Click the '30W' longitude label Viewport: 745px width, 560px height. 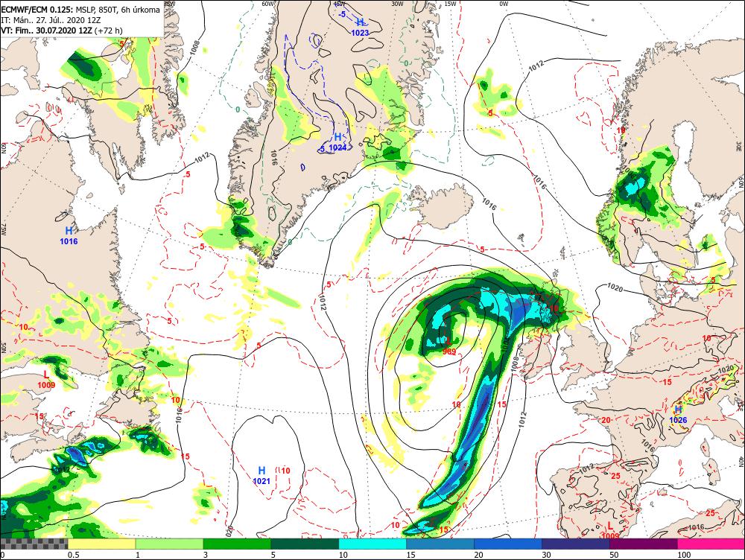point(397,4)
